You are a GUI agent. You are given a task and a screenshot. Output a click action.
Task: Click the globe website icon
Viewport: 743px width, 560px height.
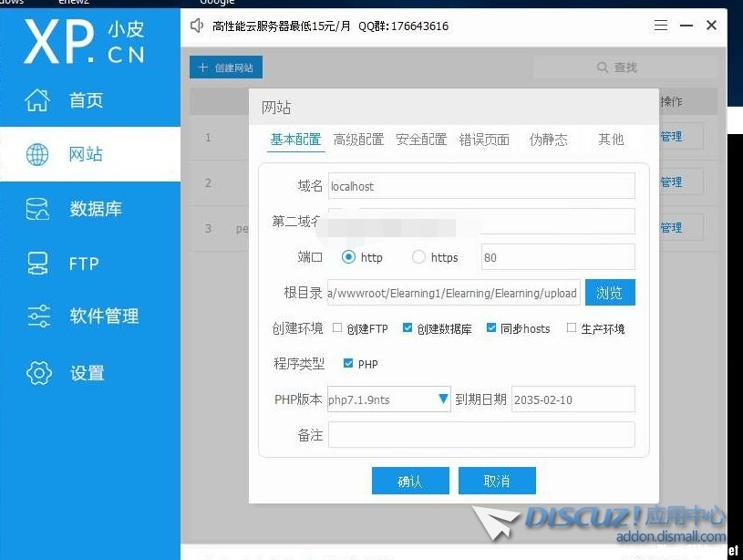[37, 154]
